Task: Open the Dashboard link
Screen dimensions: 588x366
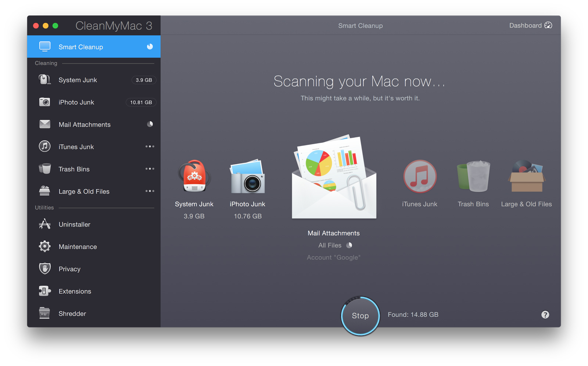Action: (x=531, y=25)
